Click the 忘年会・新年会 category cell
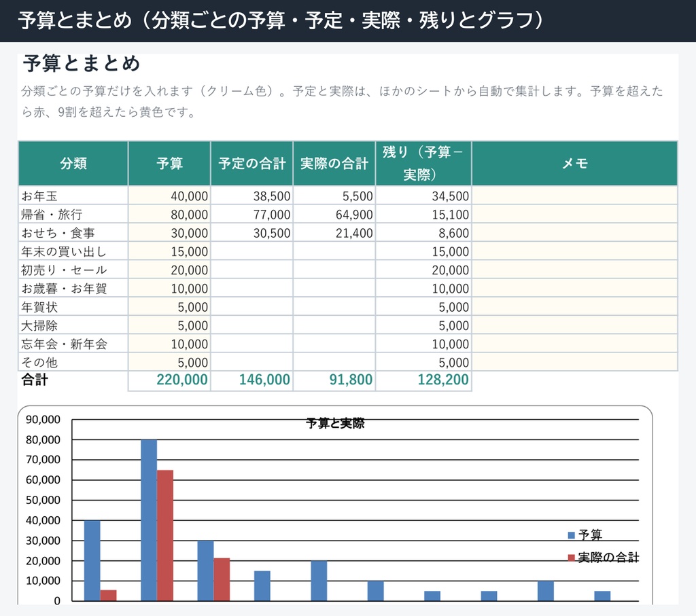Image resolution: width=696 pixels, height=616 pixels. point(73,344)
